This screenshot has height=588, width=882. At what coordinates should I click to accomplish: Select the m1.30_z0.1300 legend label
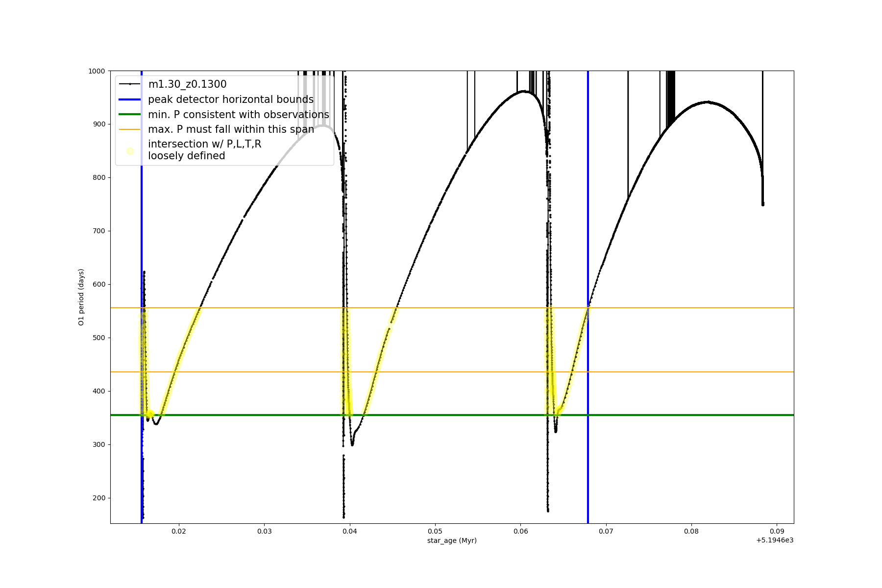pyautogui.click(x=187, y=84)
